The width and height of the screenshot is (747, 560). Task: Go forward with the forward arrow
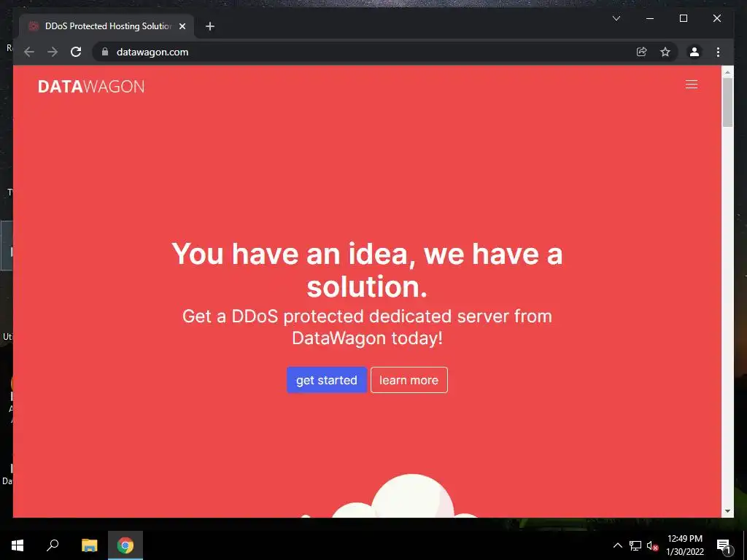pyautogui.click(x=53, y=52)
